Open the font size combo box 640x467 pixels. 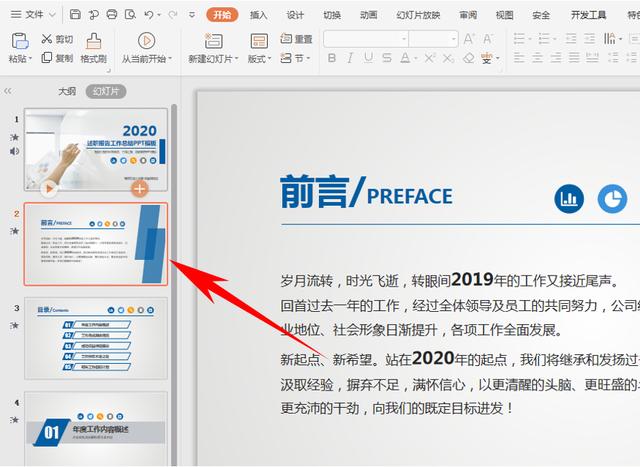(433, 39)
